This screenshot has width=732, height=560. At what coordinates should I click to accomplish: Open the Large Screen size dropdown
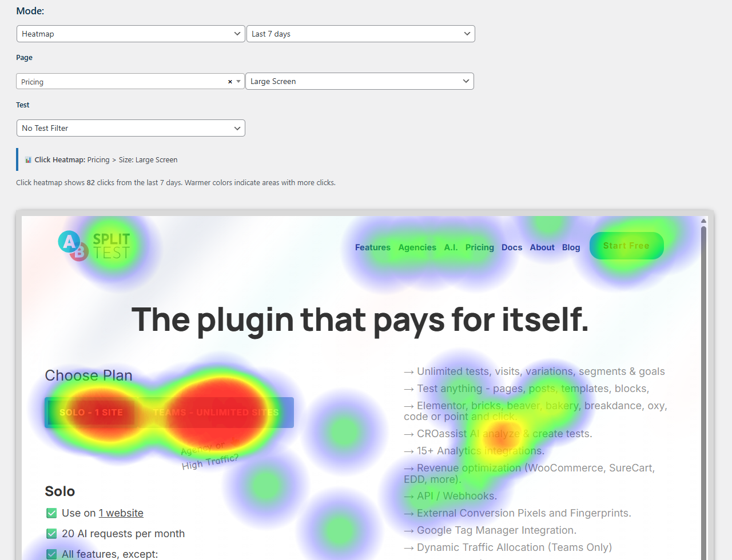point(359,81)
